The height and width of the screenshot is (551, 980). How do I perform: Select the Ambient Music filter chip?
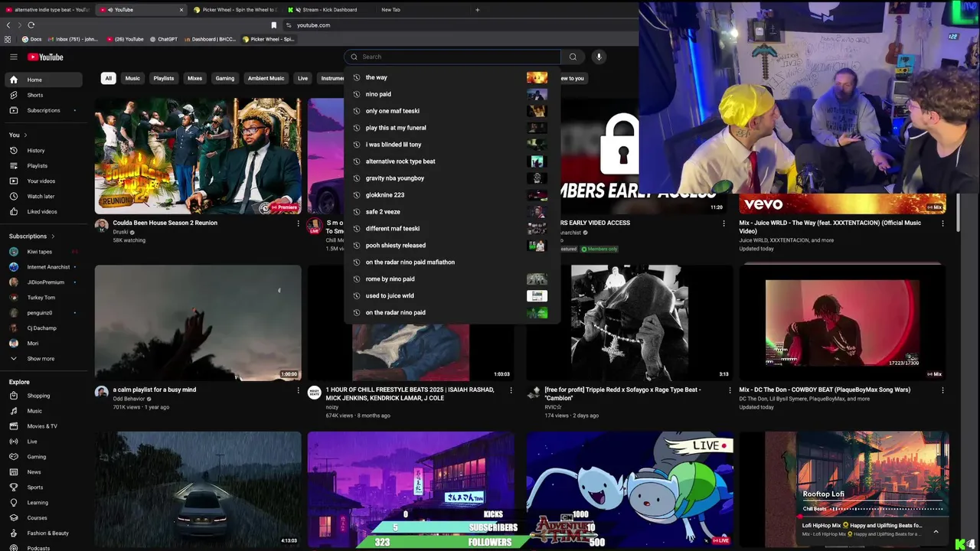[266, 78]
